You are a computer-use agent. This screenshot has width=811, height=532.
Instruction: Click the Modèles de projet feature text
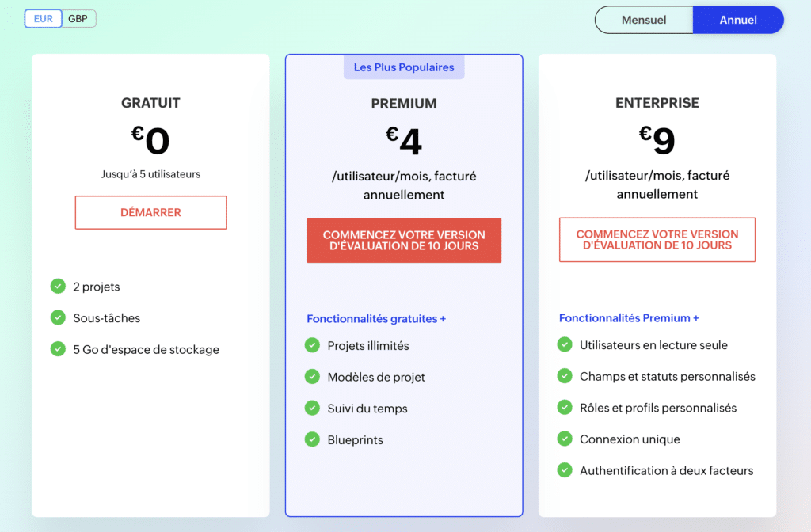pyautogui.click(x=376, y=377)
